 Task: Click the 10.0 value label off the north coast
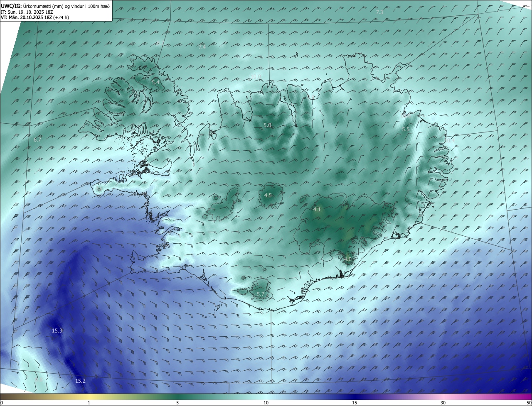pyautogui.click(x=256, y=76)
